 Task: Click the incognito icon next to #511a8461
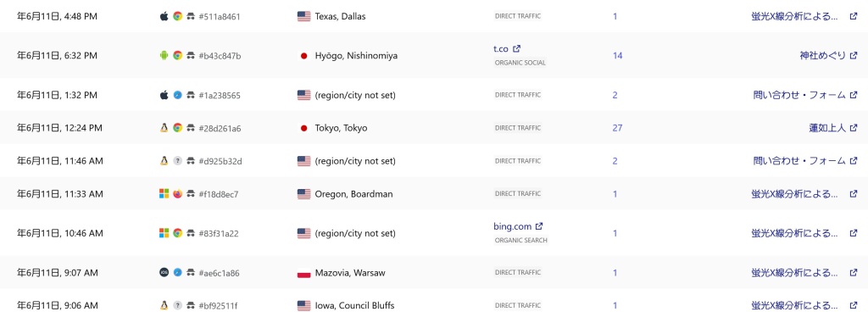[191, 17]
